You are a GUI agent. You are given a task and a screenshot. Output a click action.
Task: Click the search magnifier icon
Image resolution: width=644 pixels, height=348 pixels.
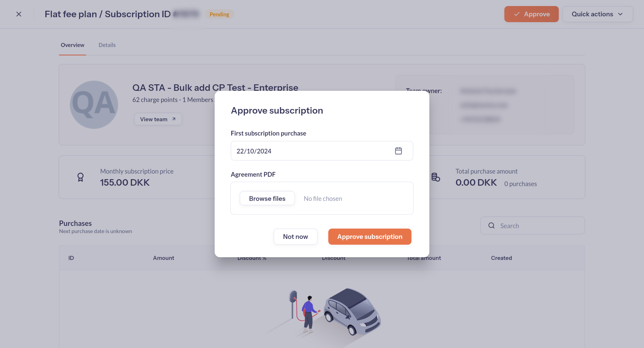click(491, 225)
